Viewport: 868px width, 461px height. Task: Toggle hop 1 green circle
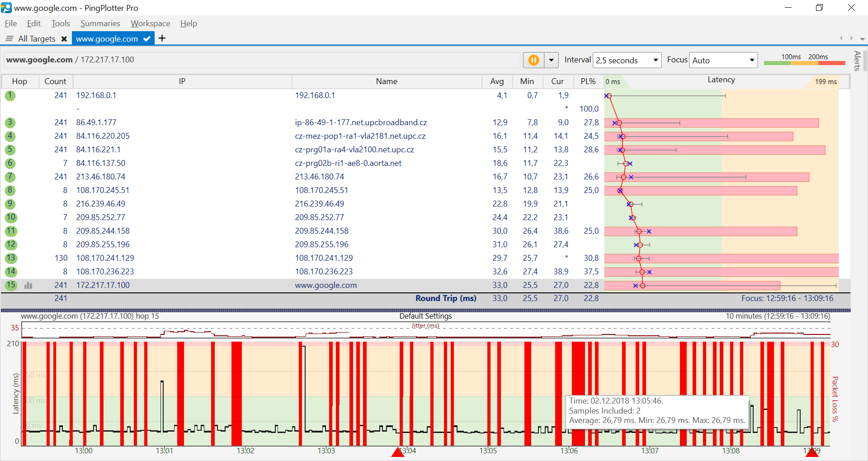10,95
